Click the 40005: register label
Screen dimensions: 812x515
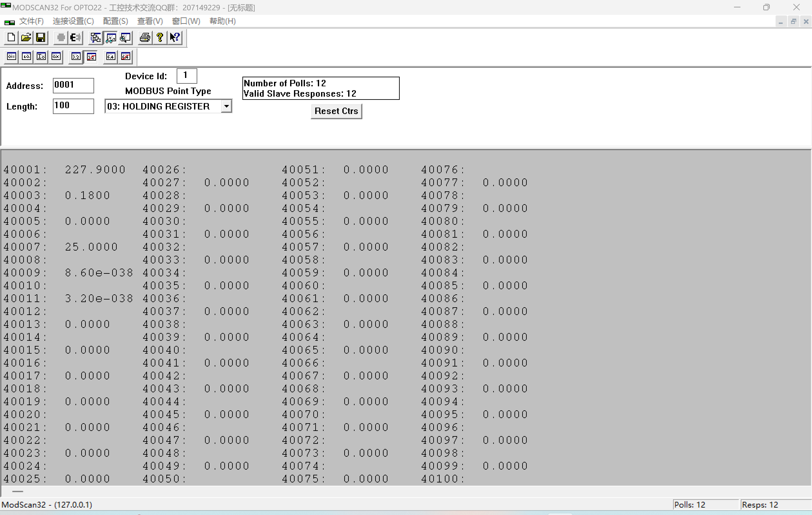[x=25, y=221]
